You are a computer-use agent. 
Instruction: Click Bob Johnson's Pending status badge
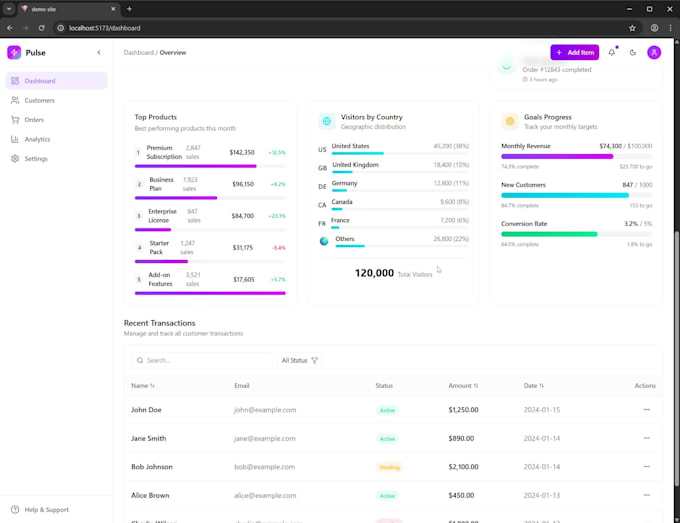click(x=389, y=467)
